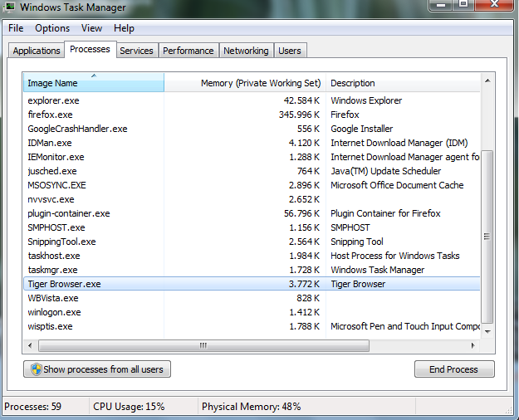Click the window resize grip corner
Image resolution: width=519 pixels, height=420 pixels.
(509, 410)
